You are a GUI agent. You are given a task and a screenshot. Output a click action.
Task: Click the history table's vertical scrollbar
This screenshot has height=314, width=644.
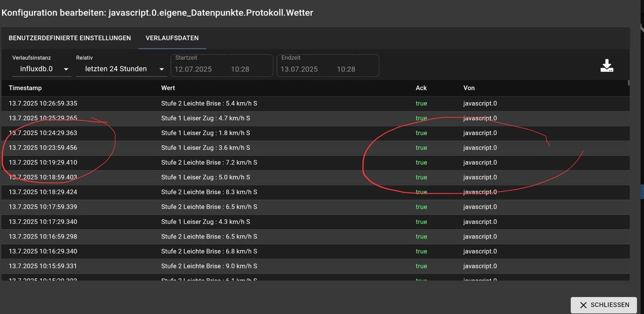[x=629, y=161]
